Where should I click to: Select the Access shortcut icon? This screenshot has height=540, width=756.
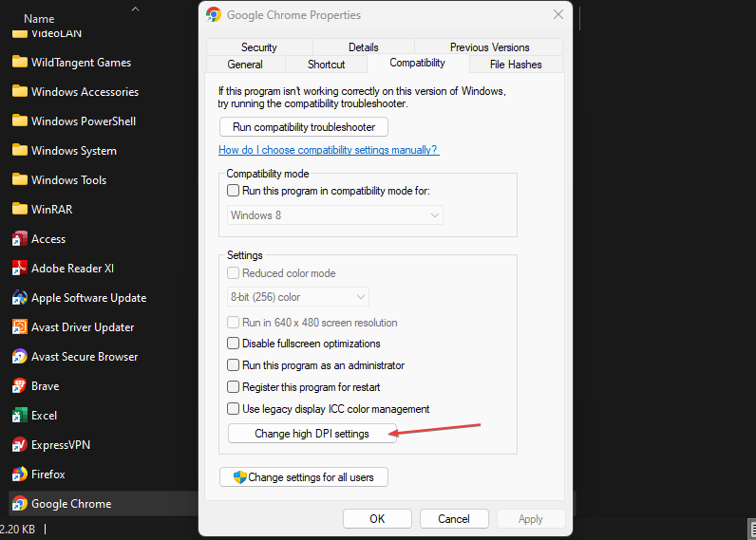pos(19,238)
